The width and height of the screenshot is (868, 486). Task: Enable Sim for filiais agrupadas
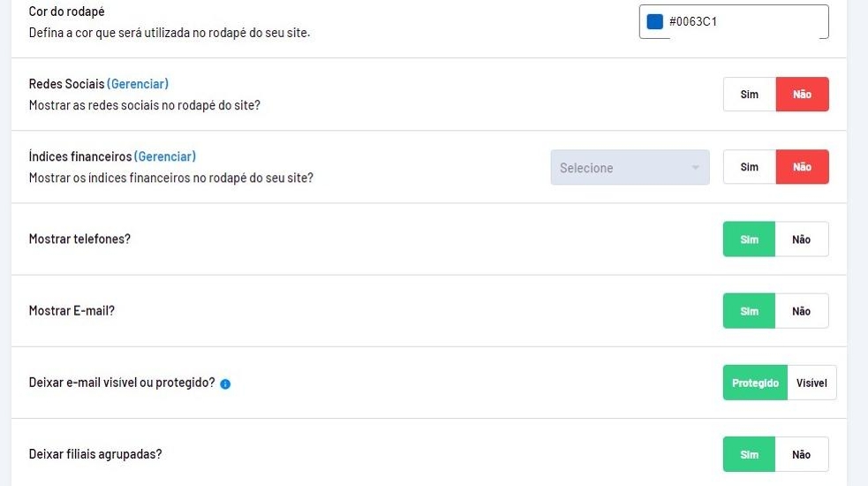[x=749, y=455]
